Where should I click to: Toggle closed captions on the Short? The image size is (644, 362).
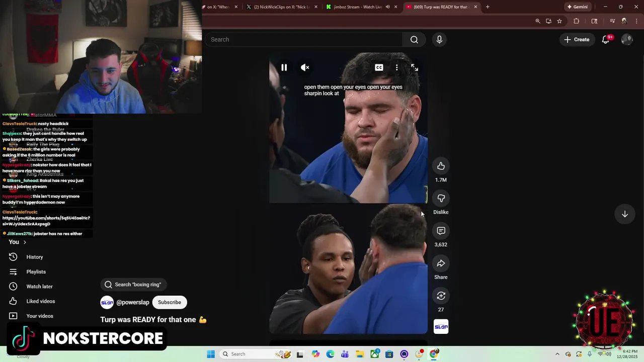tap(379, 67)
